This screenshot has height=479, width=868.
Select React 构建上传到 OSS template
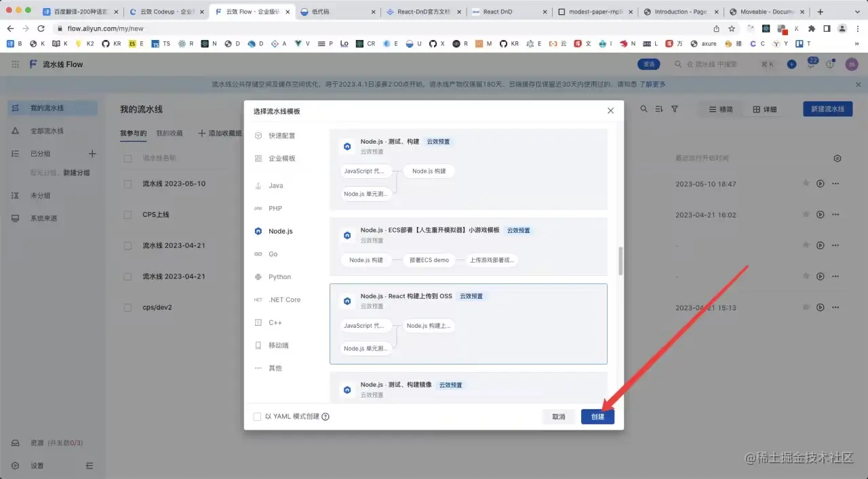pos(469,324)
